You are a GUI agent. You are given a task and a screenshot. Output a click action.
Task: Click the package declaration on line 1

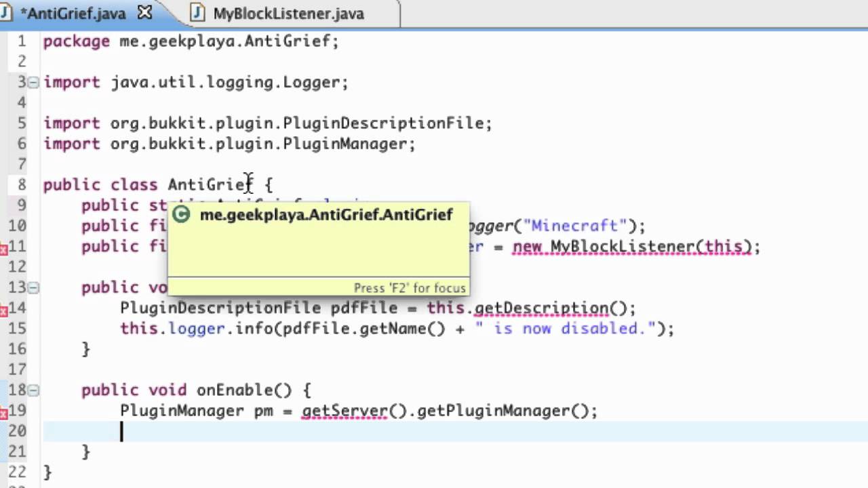click(x=191, y=41)
